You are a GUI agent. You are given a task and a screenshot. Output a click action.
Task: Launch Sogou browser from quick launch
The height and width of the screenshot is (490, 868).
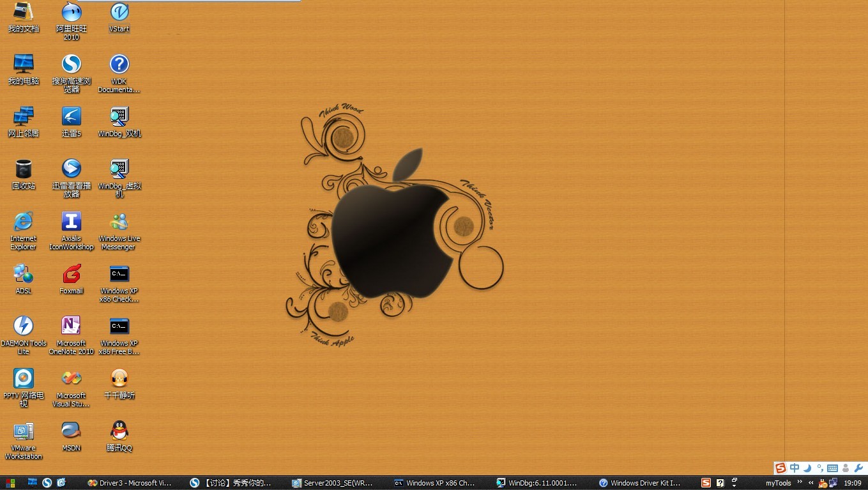click(x=47, y=483)
